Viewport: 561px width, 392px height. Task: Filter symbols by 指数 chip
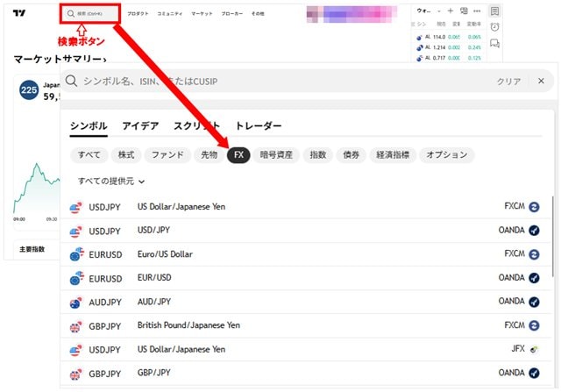click(x=317, y=155)
